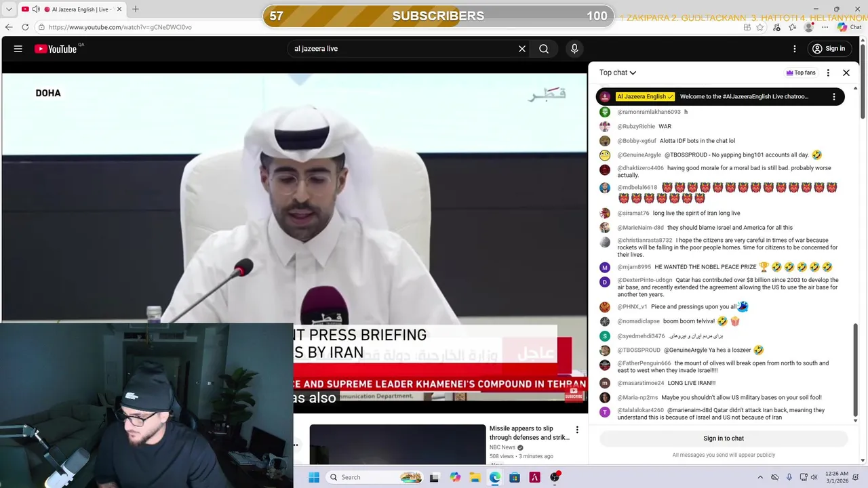The width and height of the screenshot is (868, 488).
Task: Click username @nomadiclapse in chat
Action: [638, 321]
